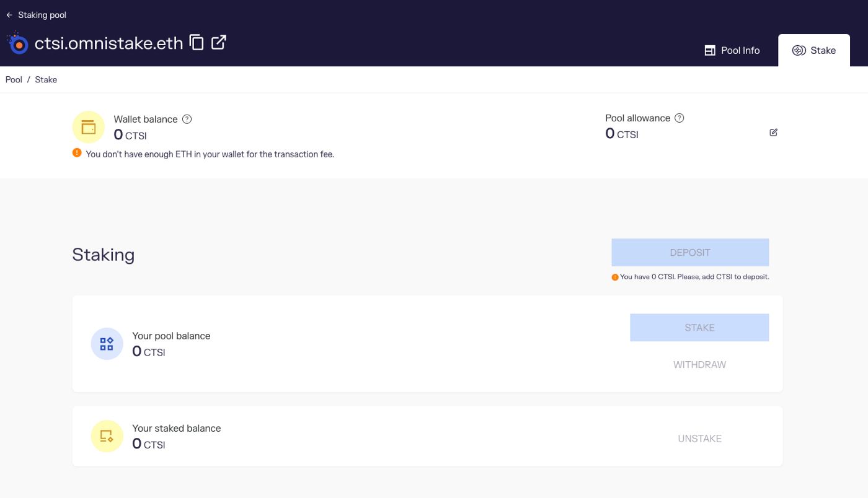The height and width of the screenshot is (498, 868).
Task: Click the 'Your pool balance' text
Action: pos(171,336)
